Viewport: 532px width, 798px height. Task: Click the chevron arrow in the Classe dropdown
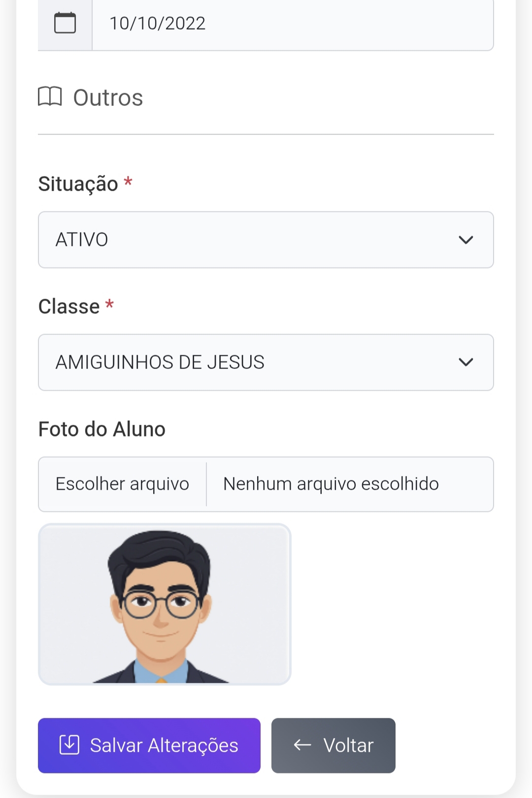pos(465,363)
